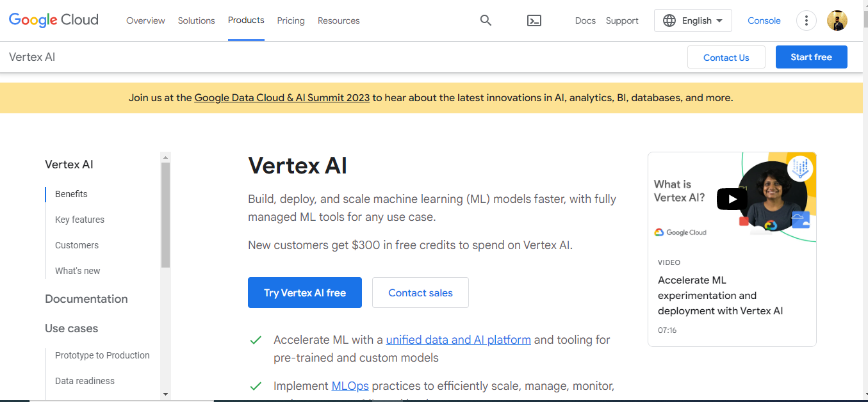Select Benefits in the sidebar

(71, 194)
